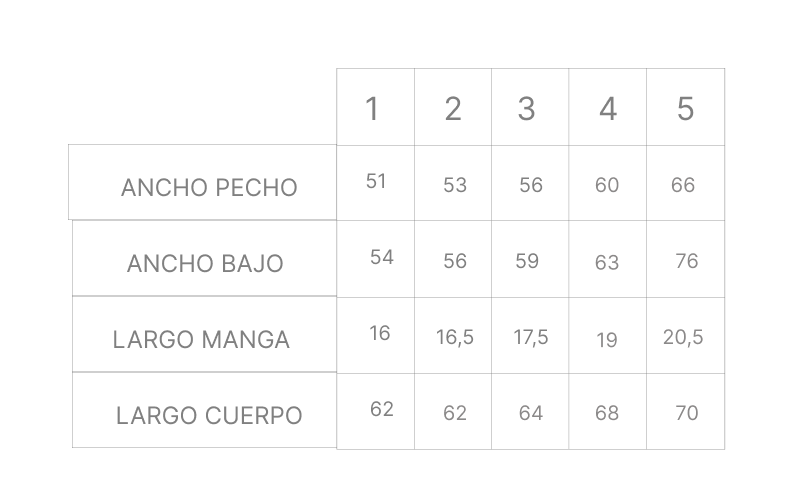Click the size 1 column header
Image resolution: width=792 pixels, height=500 pixels.
pos(372,108)
